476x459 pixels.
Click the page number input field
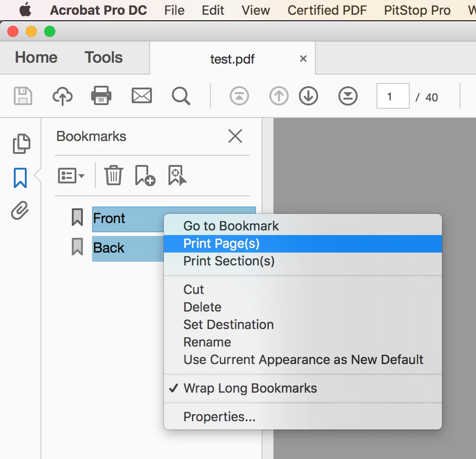(393, 96)
